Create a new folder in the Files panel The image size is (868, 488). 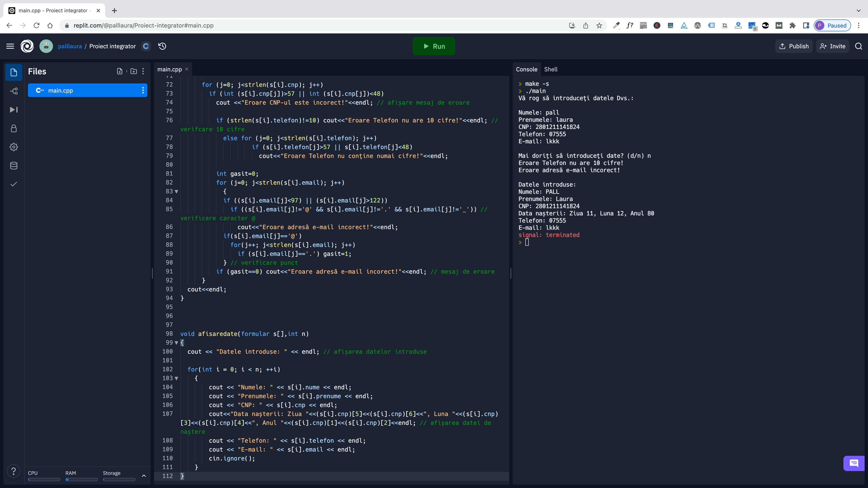[134, 71]
